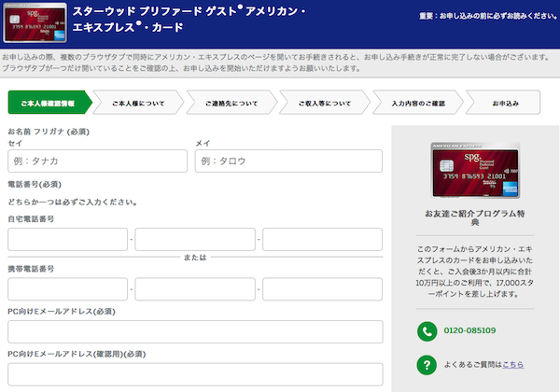560x392 pixels.
Task: Focus the first 自宅電話番号 field
Action: click(67, 239)
